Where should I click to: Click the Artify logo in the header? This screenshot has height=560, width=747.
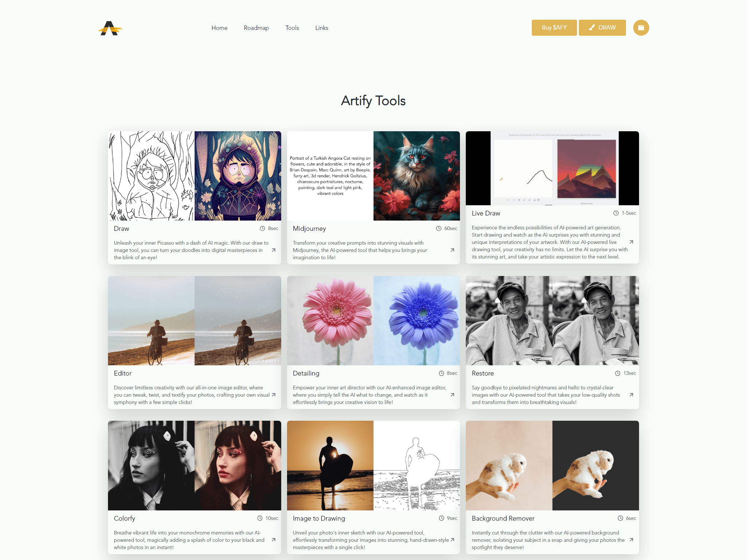(x=111, y=28)
